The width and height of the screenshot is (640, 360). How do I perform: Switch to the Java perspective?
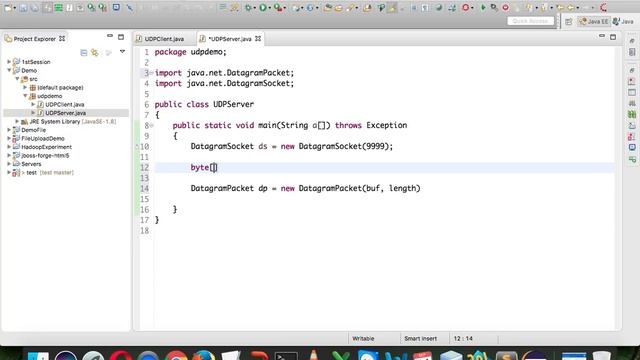pos(623,21)
